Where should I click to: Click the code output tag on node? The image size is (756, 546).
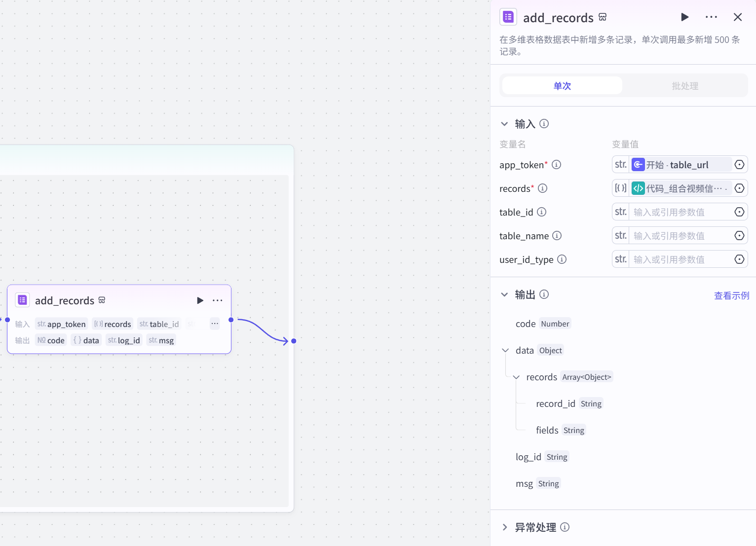click(x=51, y=340)
